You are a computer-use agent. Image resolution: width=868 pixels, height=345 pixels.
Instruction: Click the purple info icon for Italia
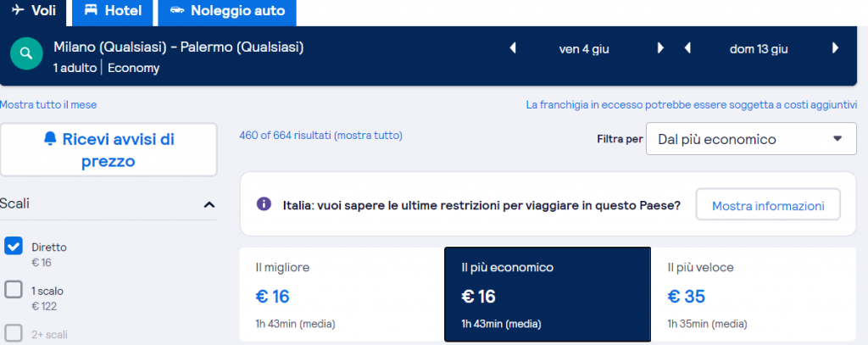click(x=264, y=204)
